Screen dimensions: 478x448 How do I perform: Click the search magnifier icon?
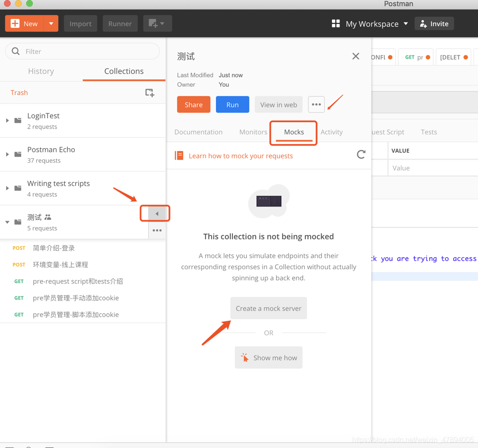pyautogui.click(x=16, y=51)
